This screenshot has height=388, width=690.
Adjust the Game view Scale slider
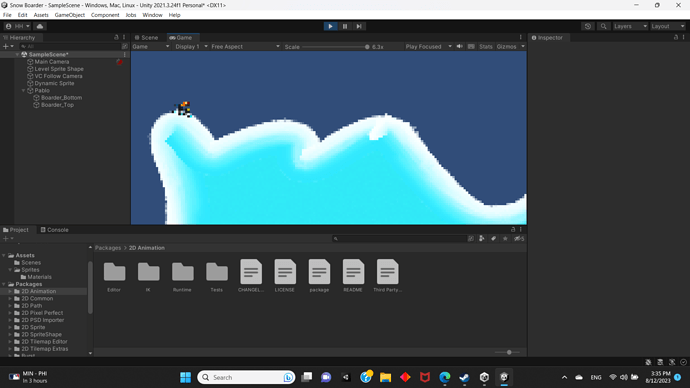coord(335,47)
